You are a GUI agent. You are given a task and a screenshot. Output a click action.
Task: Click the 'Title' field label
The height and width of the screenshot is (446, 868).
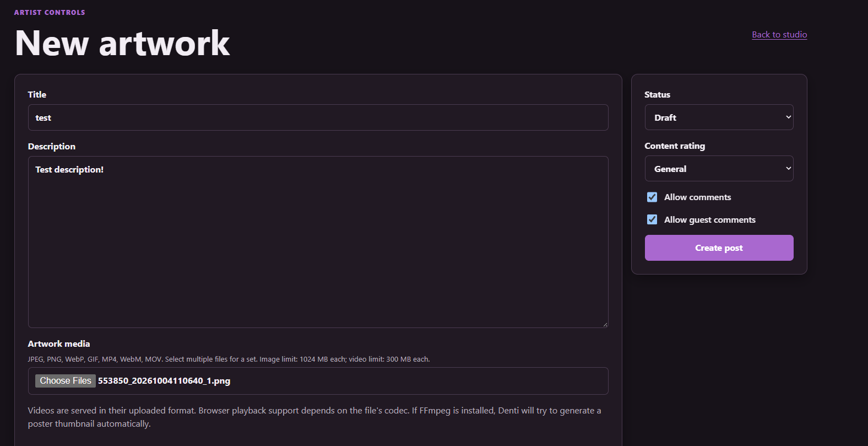(37, 95)
